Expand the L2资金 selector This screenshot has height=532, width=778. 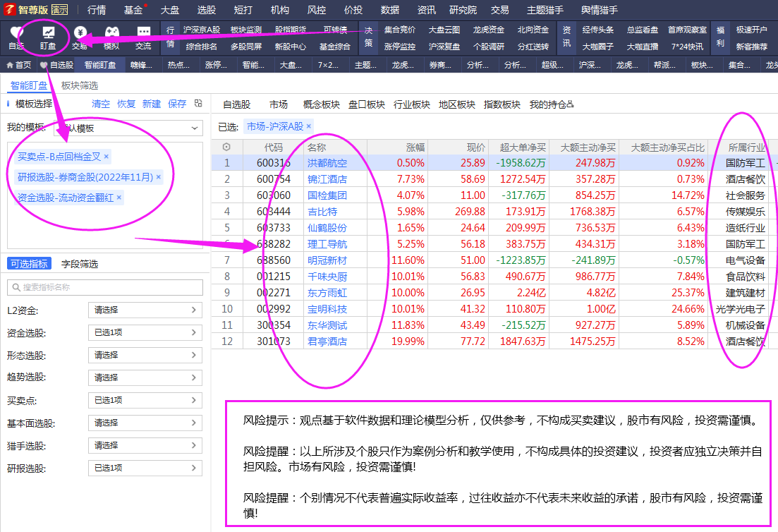(x=145, y=310)
